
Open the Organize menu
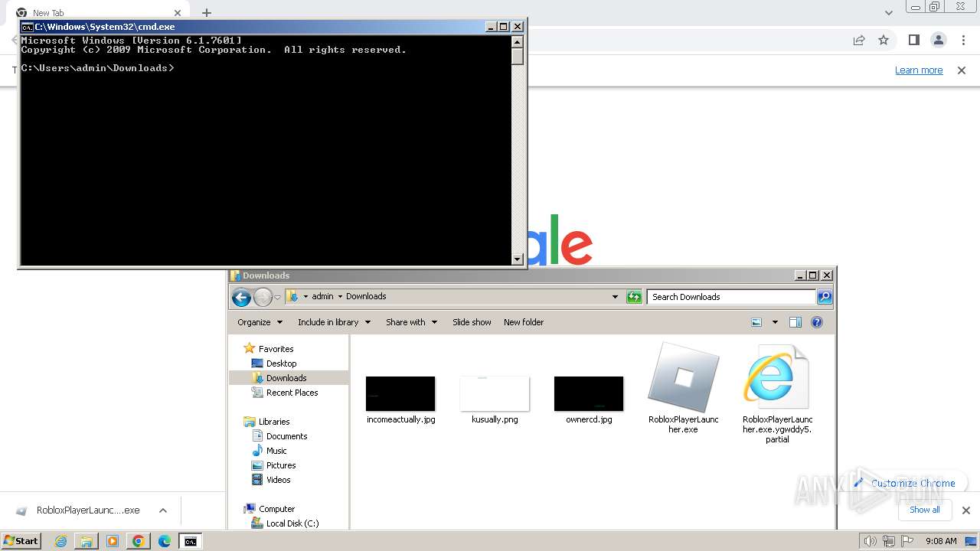click(x=260, y=322)
